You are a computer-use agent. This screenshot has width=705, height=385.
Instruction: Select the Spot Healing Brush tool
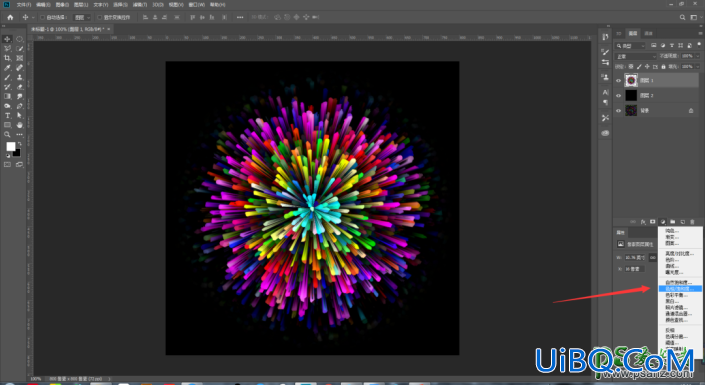point(19,68)
